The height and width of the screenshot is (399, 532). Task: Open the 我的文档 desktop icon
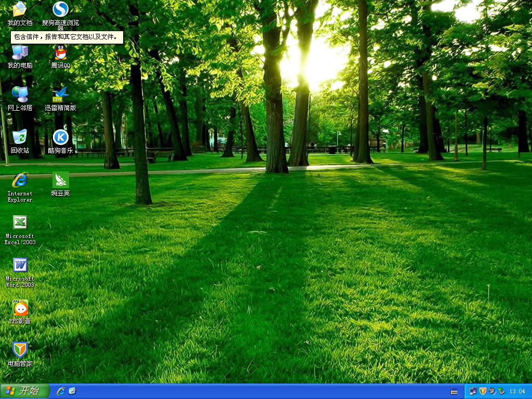(20, 10)
